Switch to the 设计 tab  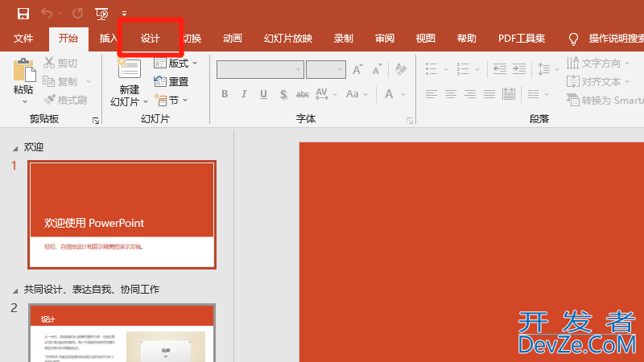151,39
